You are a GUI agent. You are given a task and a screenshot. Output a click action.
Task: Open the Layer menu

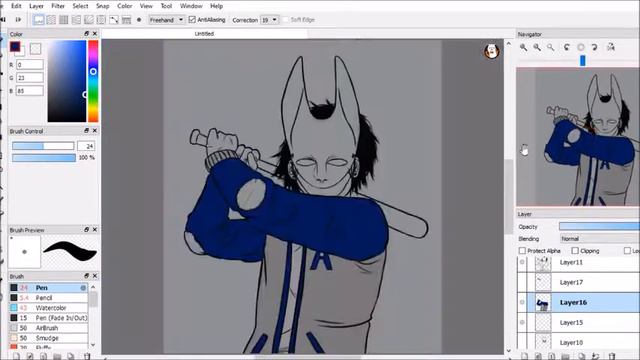coord(36,6)
